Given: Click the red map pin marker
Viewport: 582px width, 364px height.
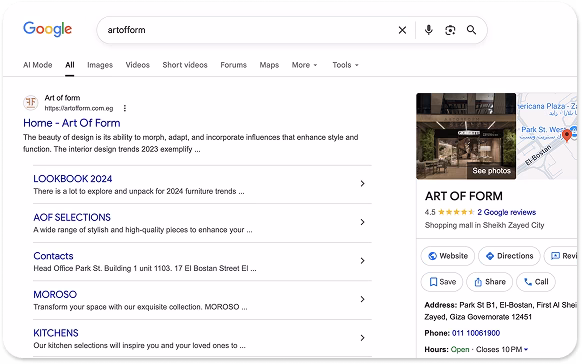Looking at the screenshot, I should [x=566, y=135].
